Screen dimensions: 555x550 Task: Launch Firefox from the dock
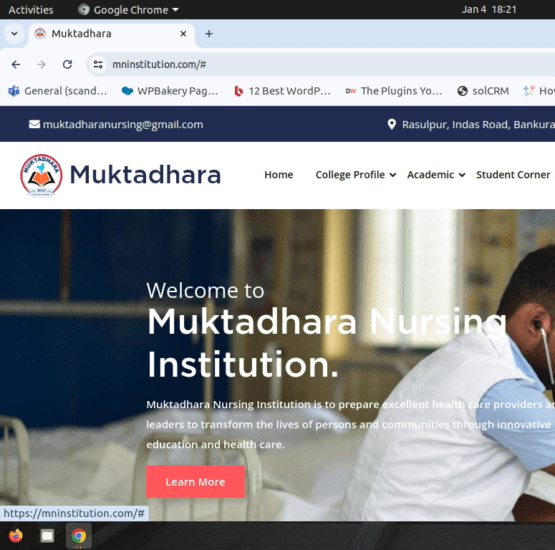coord(16,535)
